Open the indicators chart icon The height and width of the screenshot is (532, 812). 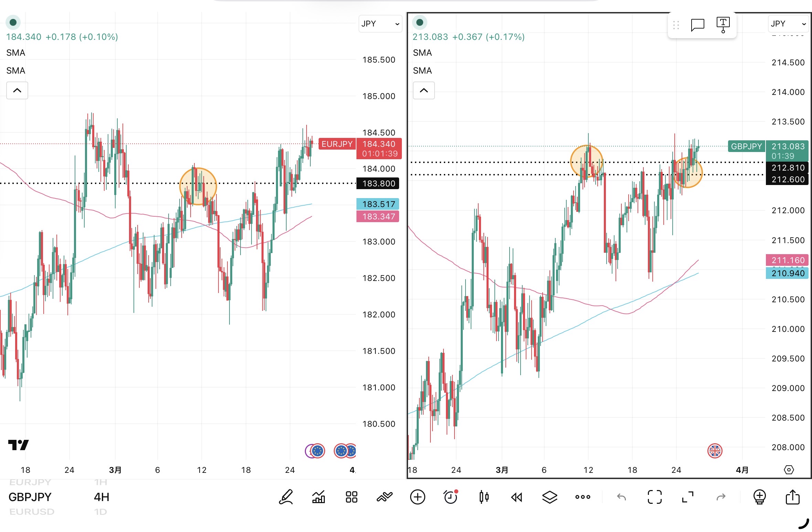coord(319,497)
